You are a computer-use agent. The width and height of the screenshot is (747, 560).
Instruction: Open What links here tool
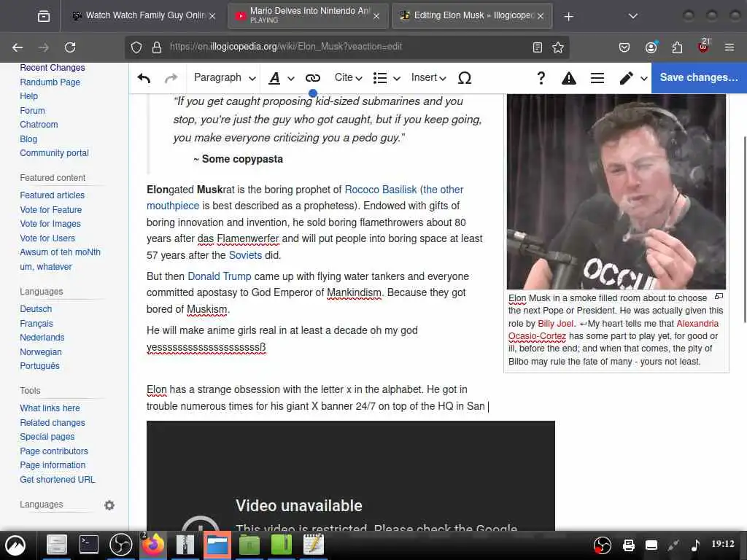point(50,408)
